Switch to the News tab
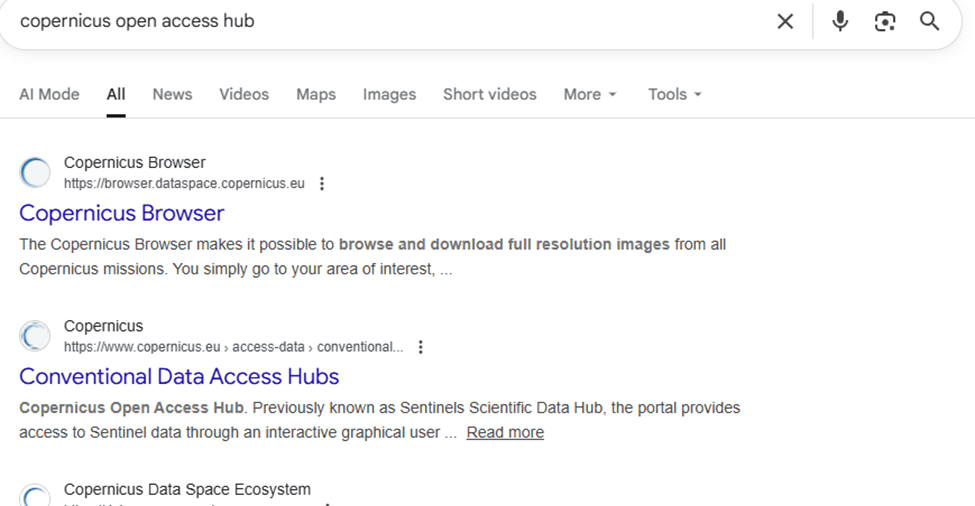The image size is (975, 506). pos(172,94)
